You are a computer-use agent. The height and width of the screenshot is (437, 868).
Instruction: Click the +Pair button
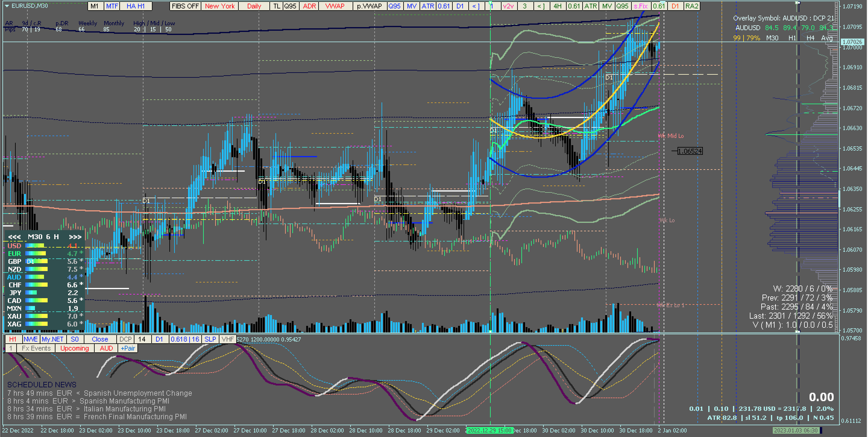tap(128, 348)
